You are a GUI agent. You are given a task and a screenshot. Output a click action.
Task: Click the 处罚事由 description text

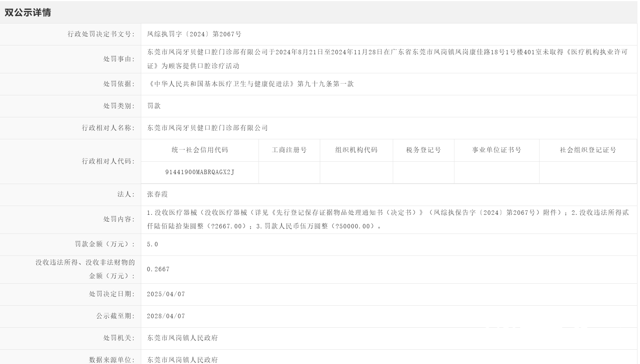point(387,59)
